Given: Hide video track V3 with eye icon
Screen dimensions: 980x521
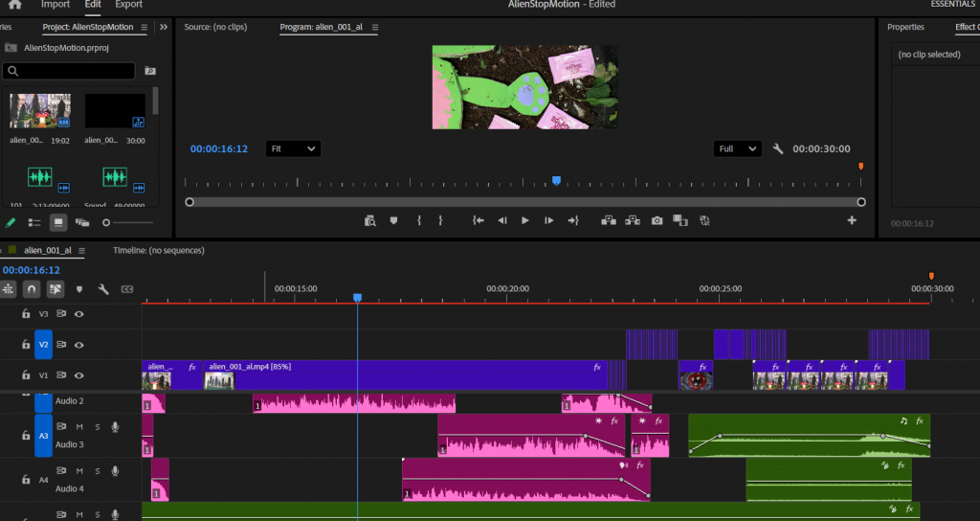Looking at the screenshot, I should coord(79,313).
